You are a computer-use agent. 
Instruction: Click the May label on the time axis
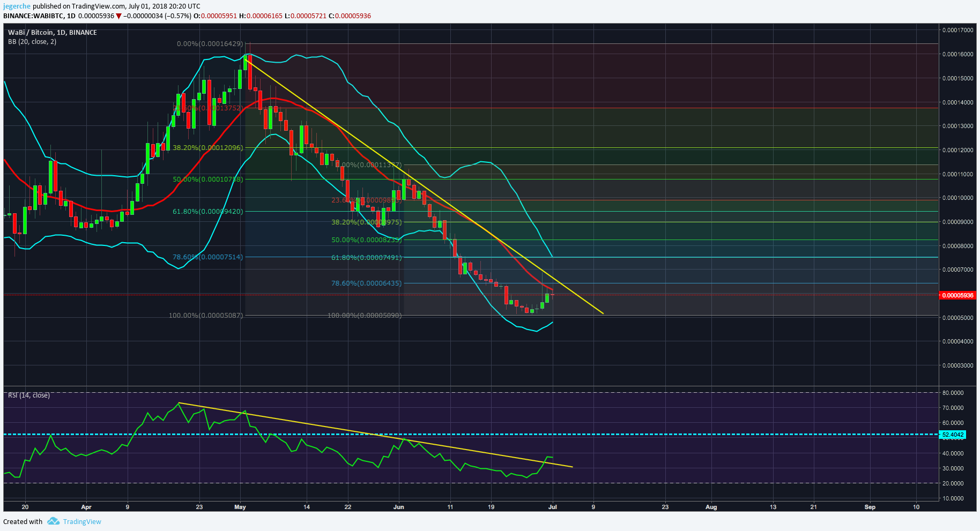coord(240,507)
